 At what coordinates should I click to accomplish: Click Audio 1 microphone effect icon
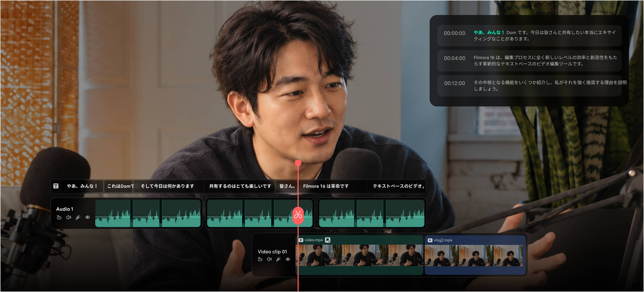click(78, 217)
